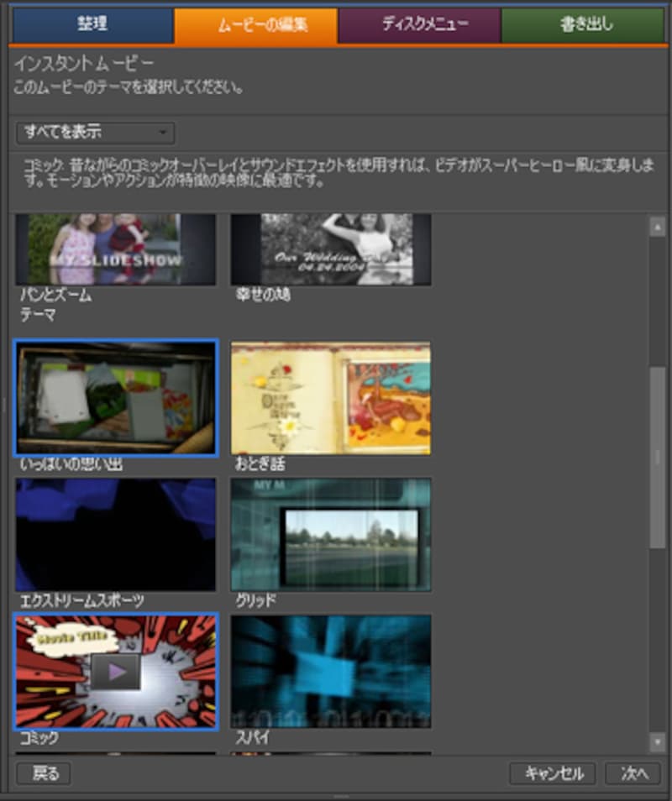Click the エクストリームスポーツ label text
The width and height of the screenshot is (672, 801).
click(x=81, y=600)
